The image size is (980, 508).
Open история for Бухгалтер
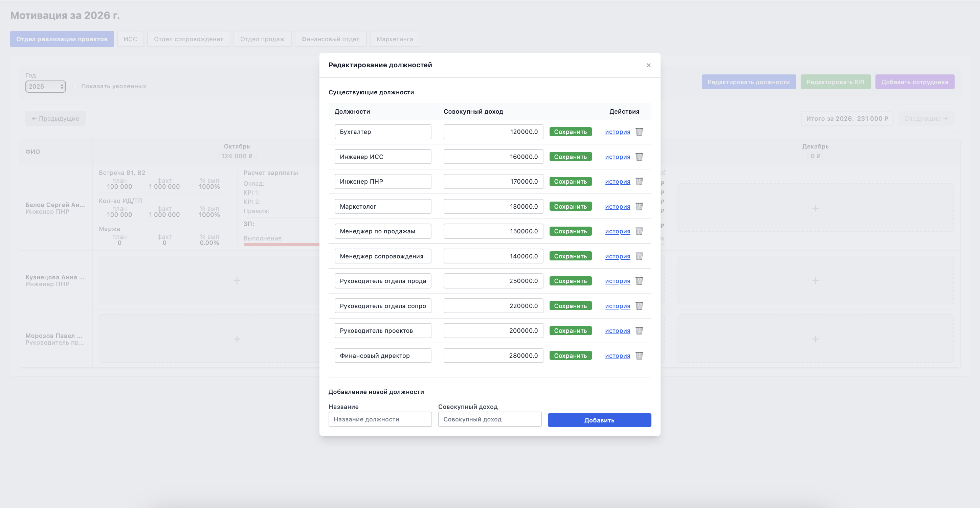[618, 132]
